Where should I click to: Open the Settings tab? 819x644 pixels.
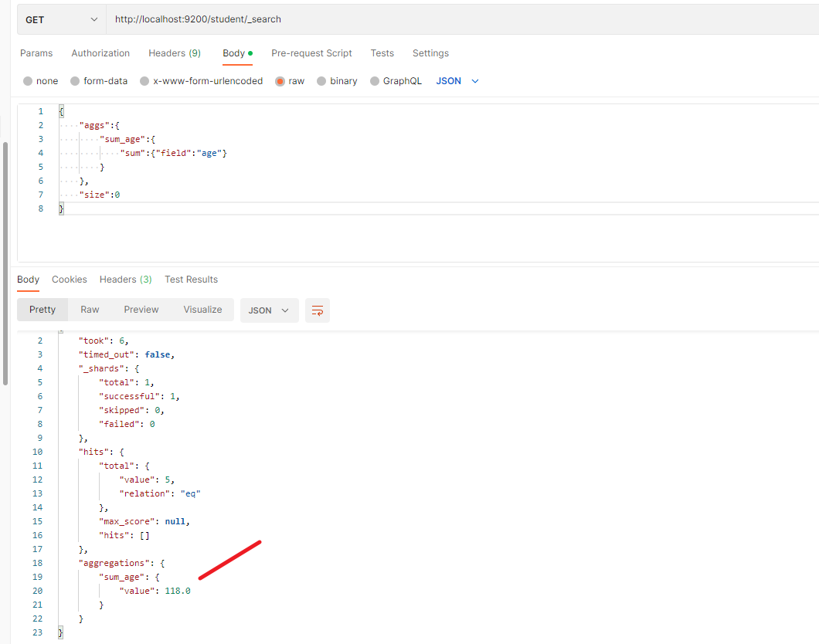[x=430, y=53]
